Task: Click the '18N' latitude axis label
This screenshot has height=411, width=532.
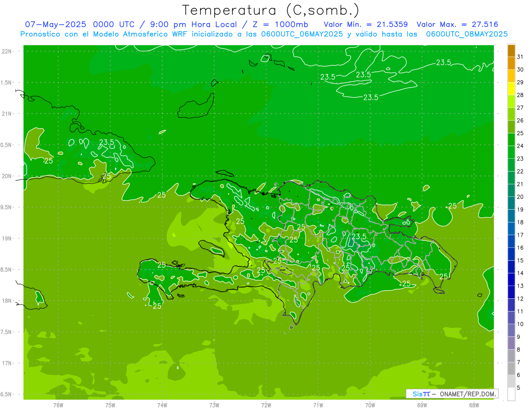Action: coord(7,301)
